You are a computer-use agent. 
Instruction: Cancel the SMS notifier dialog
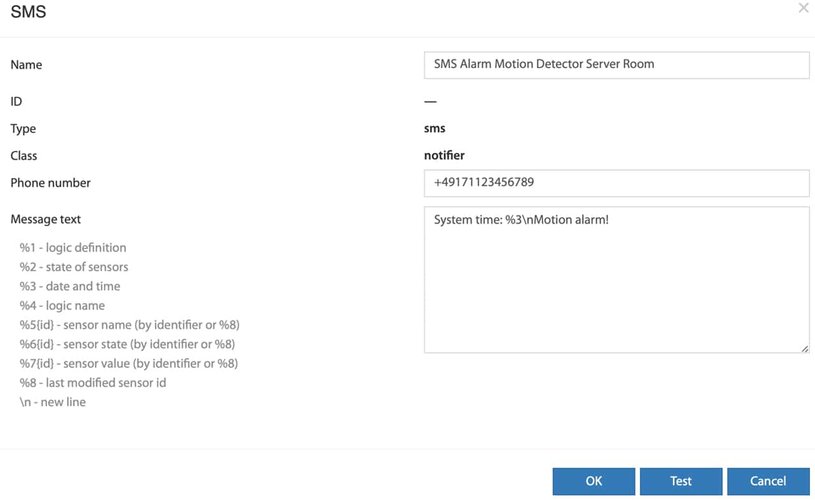[768, 481]
